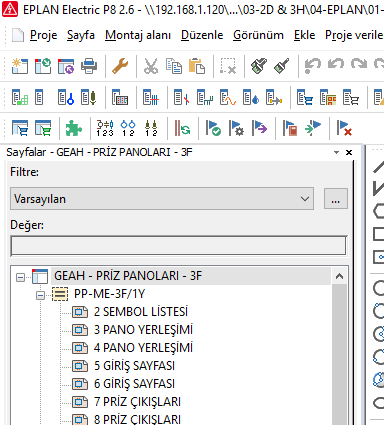The image size is (384, 425).
Task: Click the update connections icon with green arrows
Action: pyautogui.click(x=182, y=128)
